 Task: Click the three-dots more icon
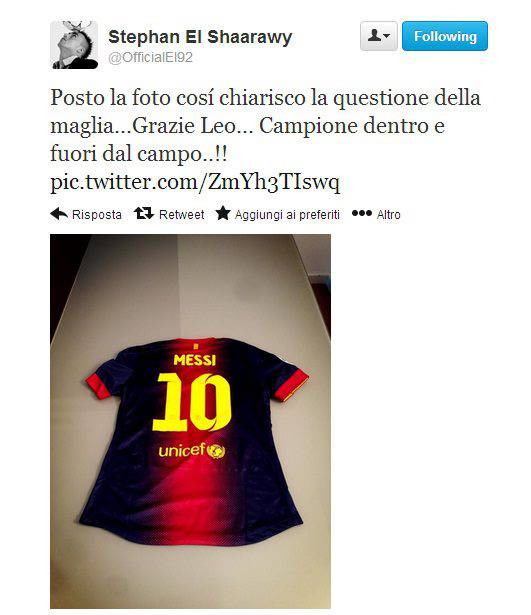coord(362,213)
